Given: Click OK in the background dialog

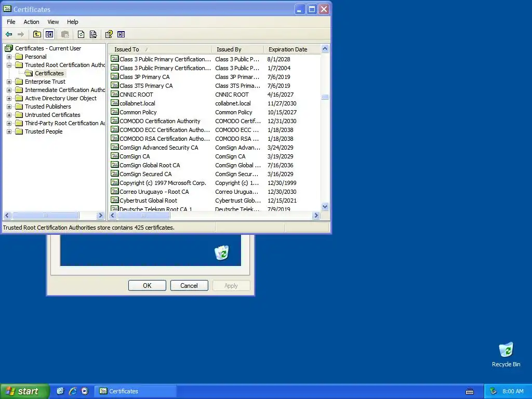Looking at the screenshot, I should (147, 285).
